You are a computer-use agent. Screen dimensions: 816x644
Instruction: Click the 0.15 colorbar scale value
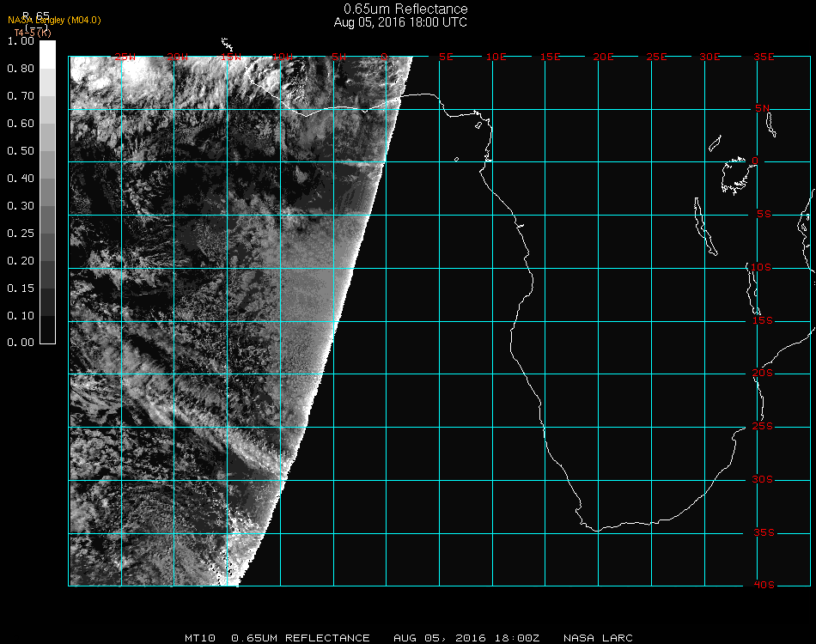tap(21, 289)
